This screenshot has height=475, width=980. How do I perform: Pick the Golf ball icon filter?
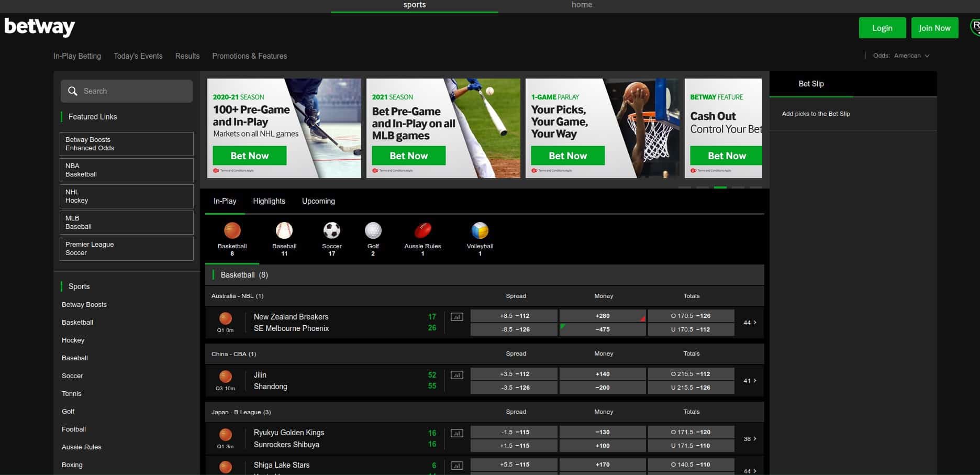pos(373,231)
